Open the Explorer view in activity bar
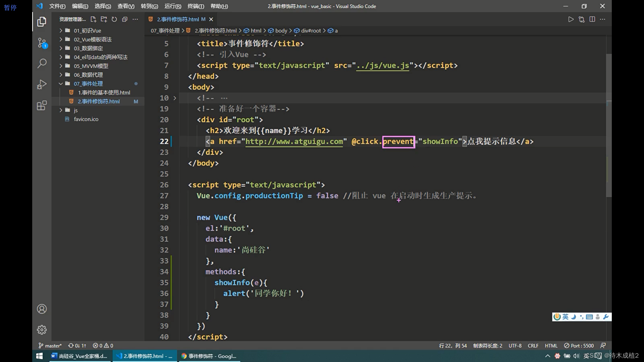The height and width of the screenshot is (362, 644). pos(42,22)
